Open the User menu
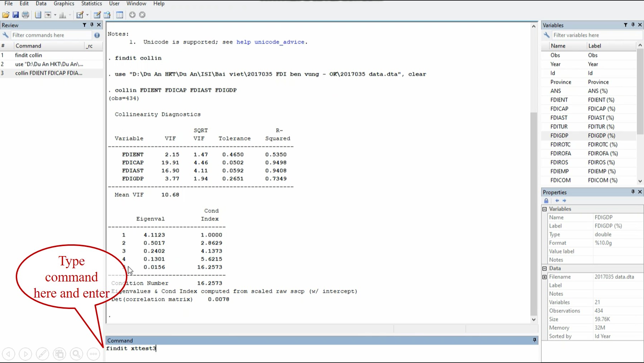 (x=114, y=4)
